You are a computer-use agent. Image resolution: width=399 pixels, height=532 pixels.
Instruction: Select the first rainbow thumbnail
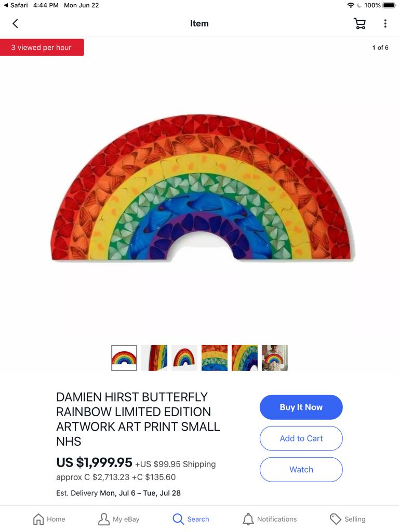(124, 358)
